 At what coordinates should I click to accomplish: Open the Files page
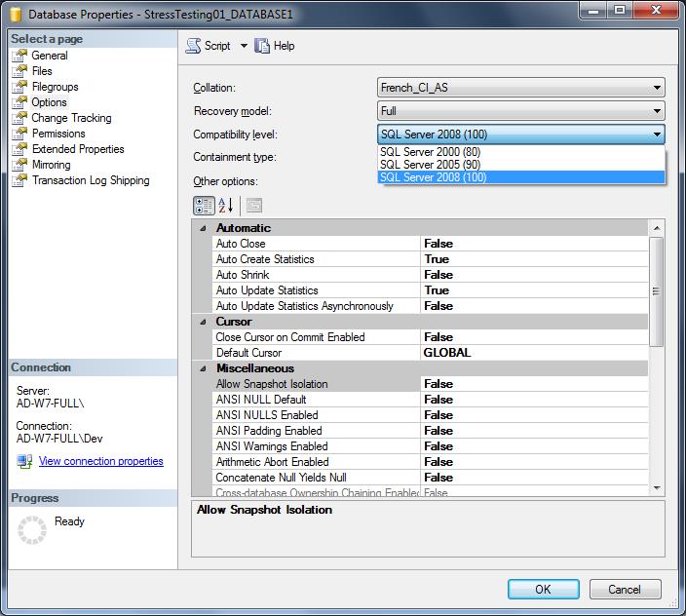pyautogui.click(x=42, y=71)
